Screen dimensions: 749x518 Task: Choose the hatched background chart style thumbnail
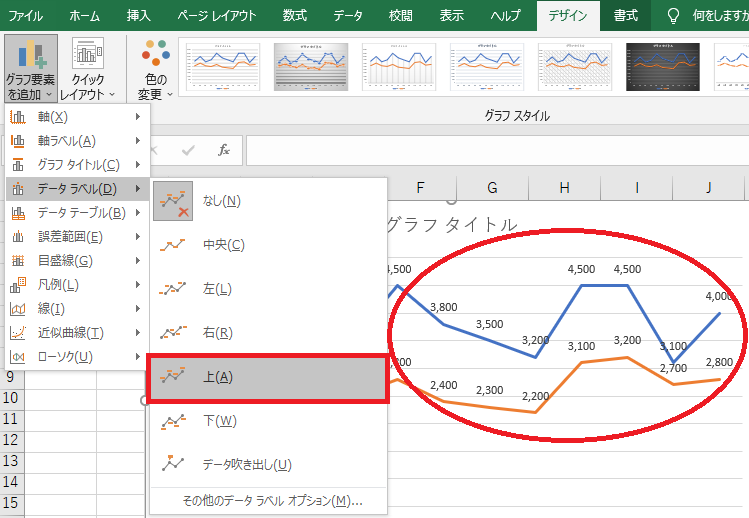(575, 67)
